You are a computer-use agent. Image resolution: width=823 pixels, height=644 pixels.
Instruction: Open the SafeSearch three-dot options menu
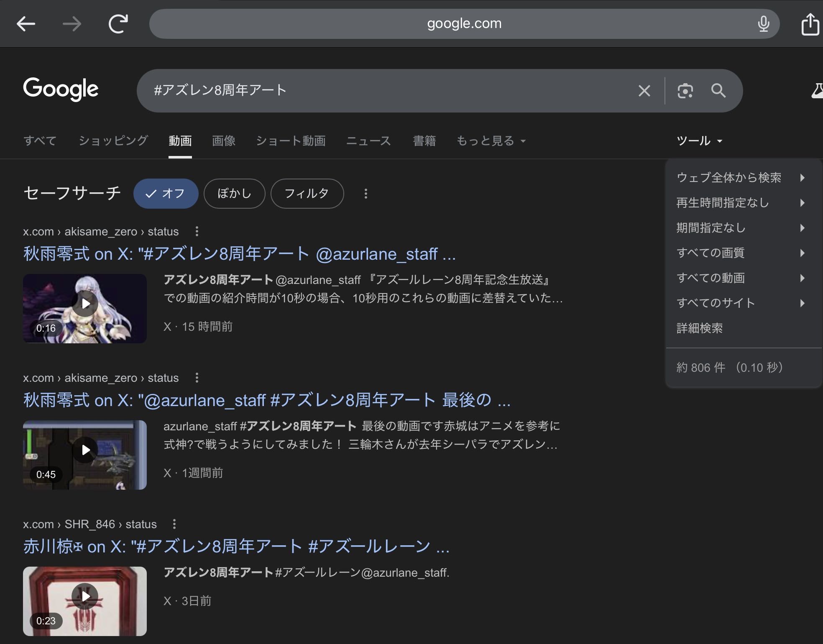[366, 194]
